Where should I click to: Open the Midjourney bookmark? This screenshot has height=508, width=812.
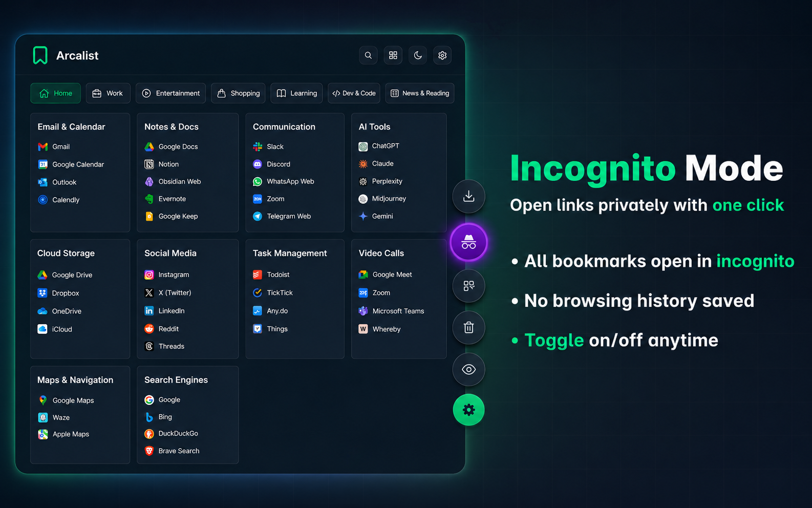(x=382, y=199)
